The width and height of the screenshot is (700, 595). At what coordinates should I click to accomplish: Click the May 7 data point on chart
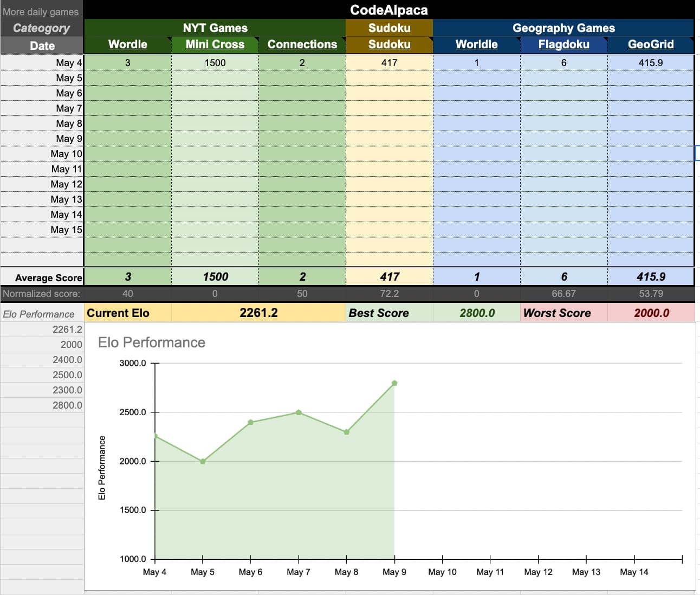coord(299,412)
